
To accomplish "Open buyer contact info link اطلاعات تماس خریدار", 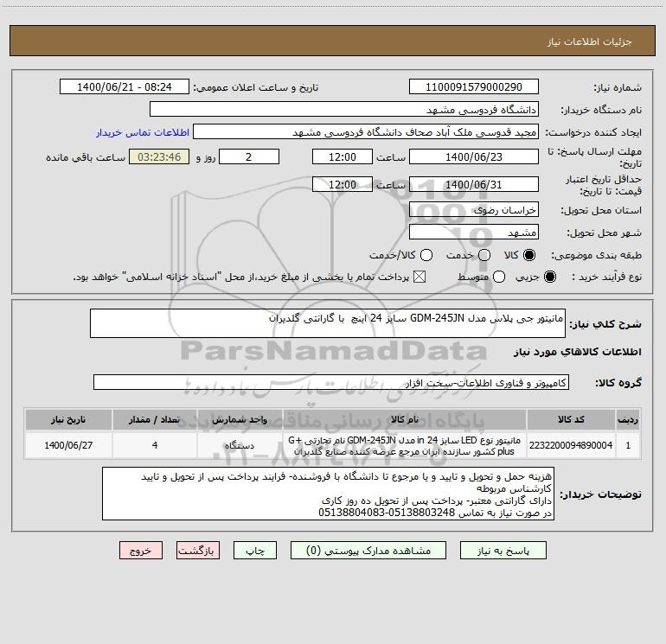I will point(143,132).
